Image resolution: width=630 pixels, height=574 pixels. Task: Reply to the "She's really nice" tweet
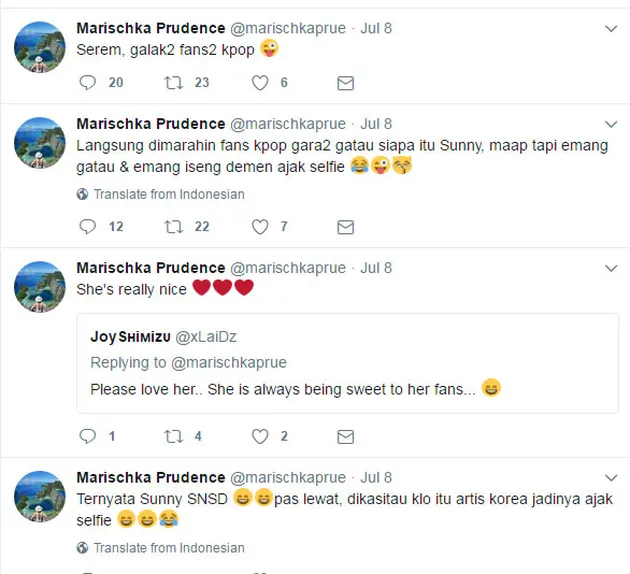coord(87,436)
